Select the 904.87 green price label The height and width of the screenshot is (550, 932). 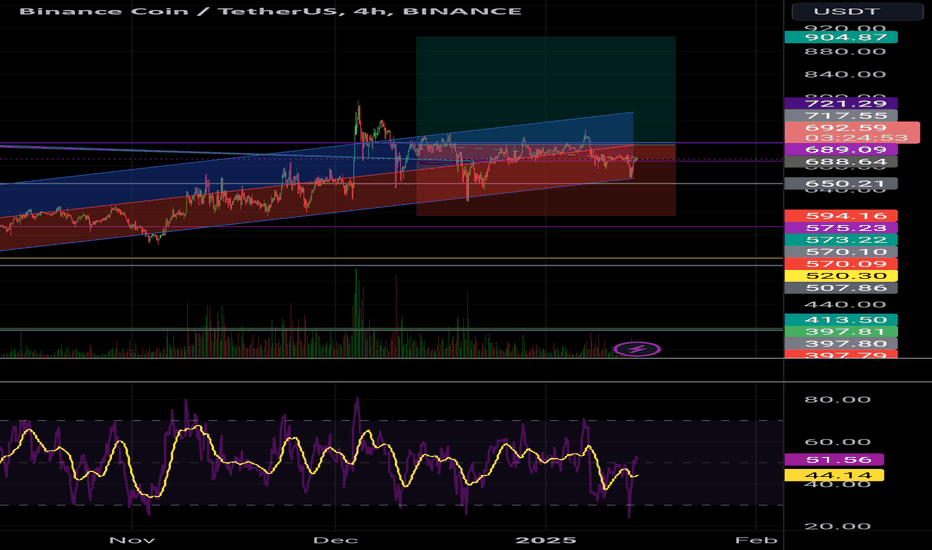tap(841, 37)
